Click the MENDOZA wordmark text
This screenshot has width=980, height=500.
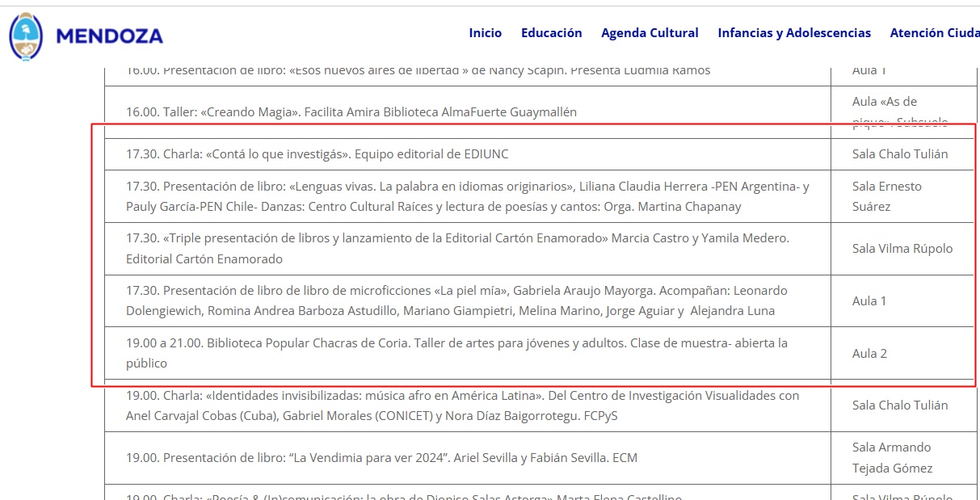(109, 36)
